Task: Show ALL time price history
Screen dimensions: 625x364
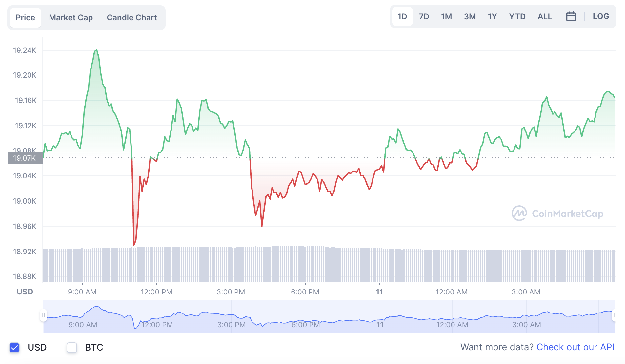Action: (x=545, y=16)
